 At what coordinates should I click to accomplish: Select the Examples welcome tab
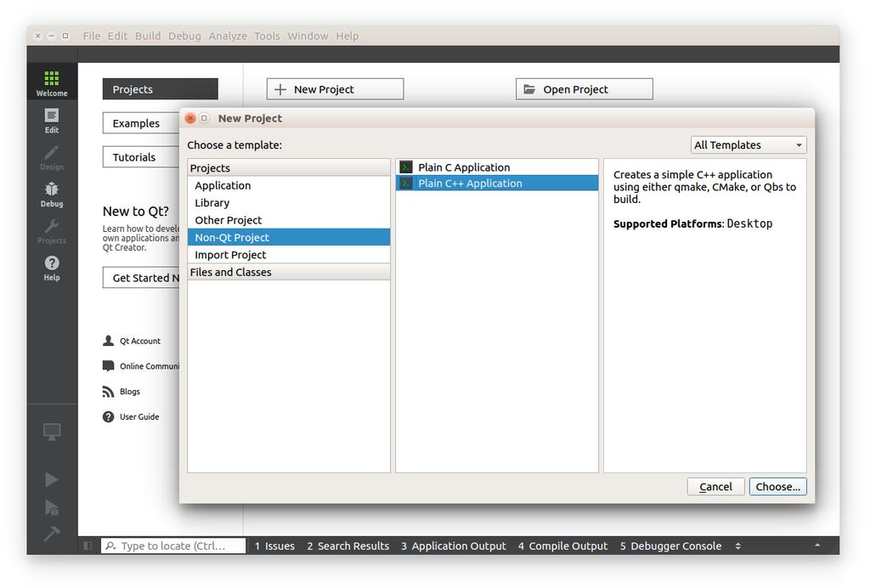click(142, 123)
